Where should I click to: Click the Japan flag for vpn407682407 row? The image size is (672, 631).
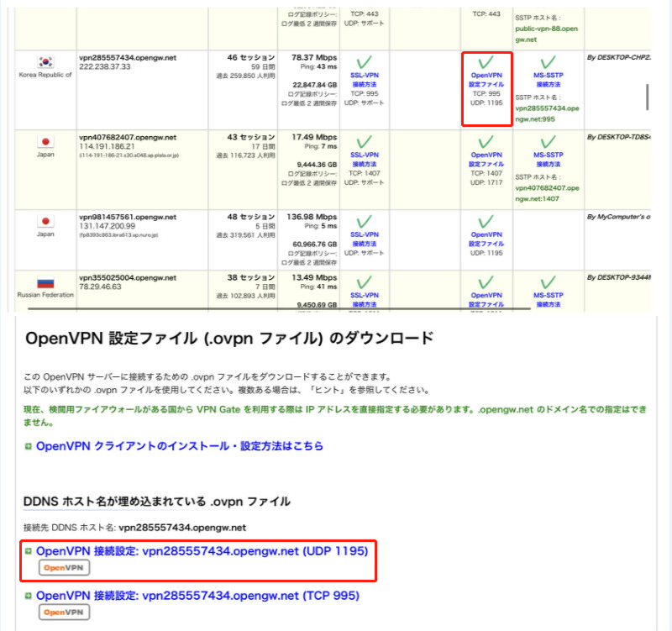click(x=45, y=141)
